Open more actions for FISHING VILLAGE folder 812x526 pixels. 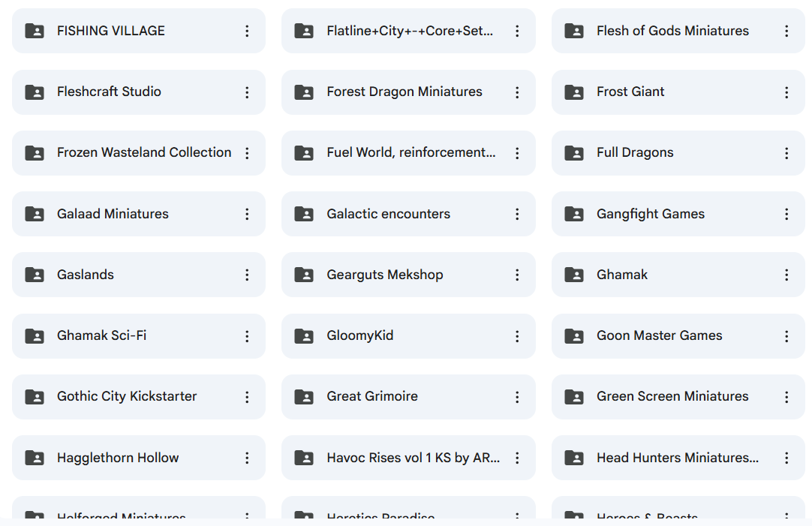[x=247, y=31]
